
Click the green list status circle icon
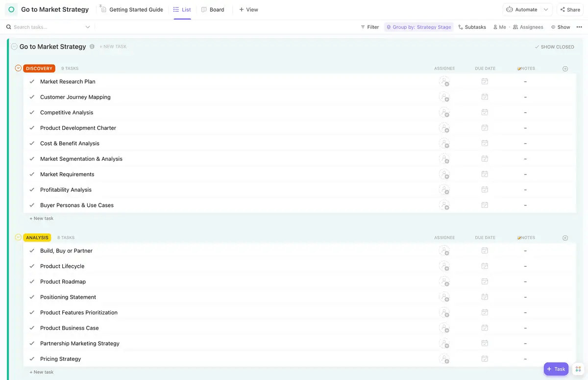point(11,9)
